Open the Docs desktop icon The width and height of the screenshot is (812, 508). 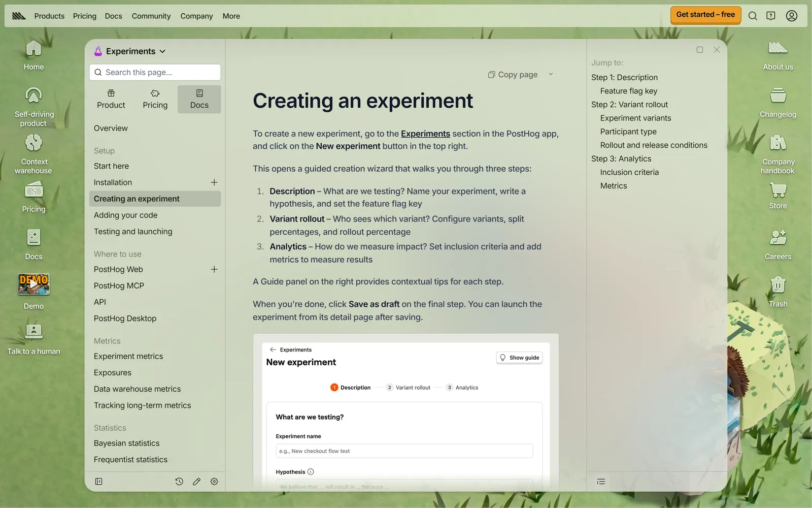click(x=33, y=244)
